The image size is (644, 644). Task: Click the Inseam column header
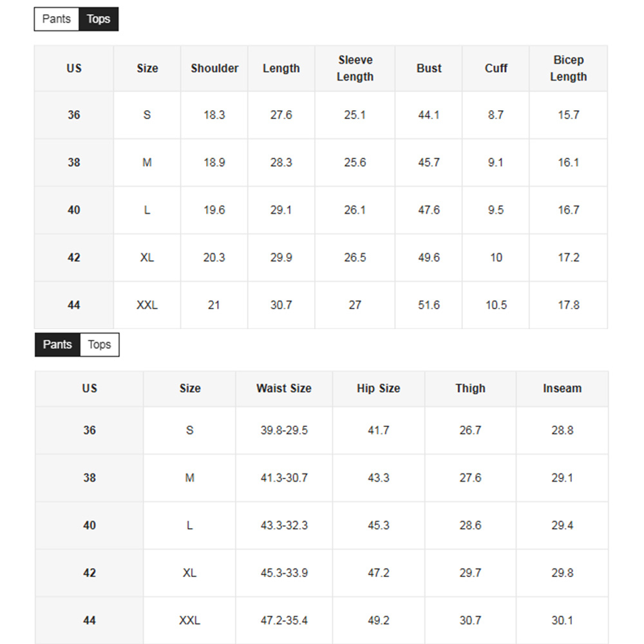click(x=562, y=388)
